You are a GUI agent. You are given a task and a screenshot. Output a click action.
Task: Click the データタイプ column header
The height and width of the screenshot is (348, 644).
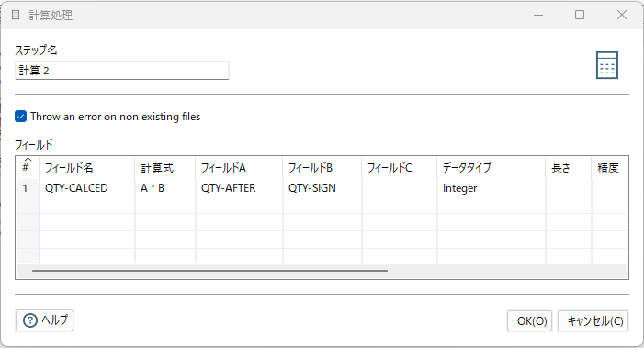click(491, 167)
